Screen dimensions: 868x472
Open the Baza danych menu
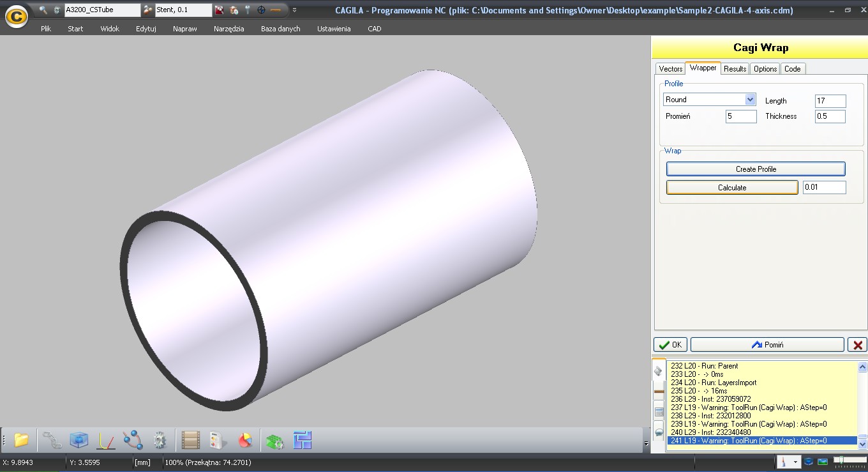(281, 29)
